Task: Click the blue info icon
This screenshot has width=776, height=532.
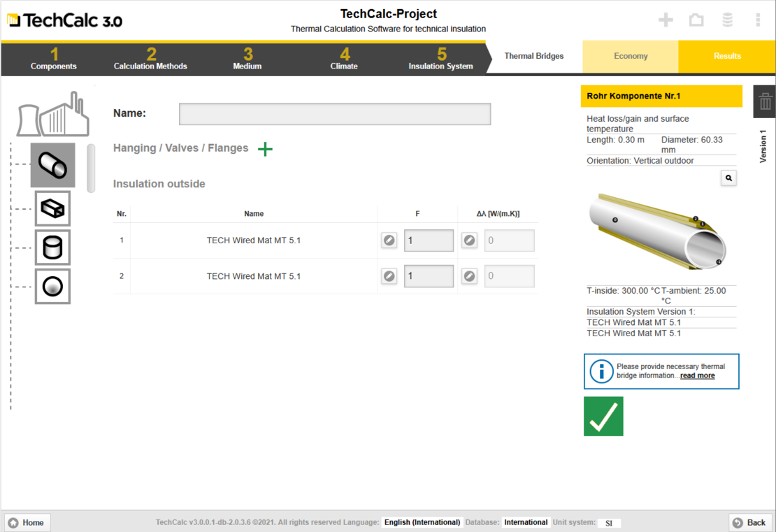Action: click(601, 371)
